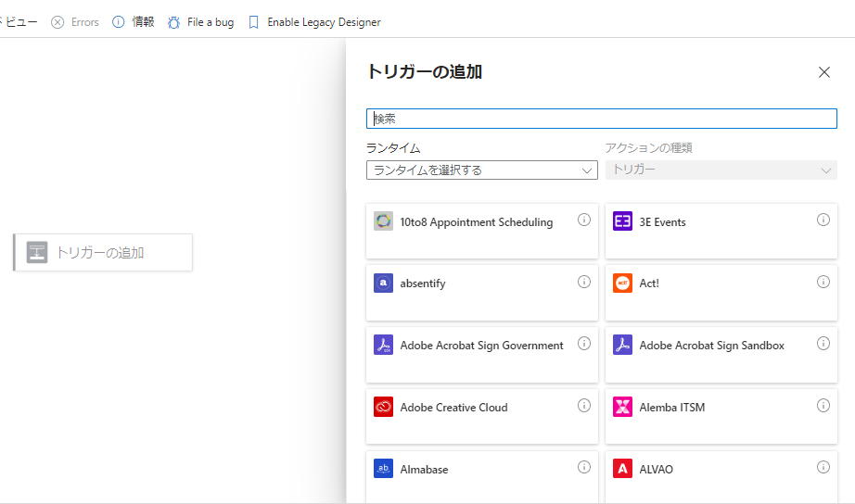The width and height of the screenshot is (855, 504).
Task: Click the 検索 search field
Action: point(601,119)
